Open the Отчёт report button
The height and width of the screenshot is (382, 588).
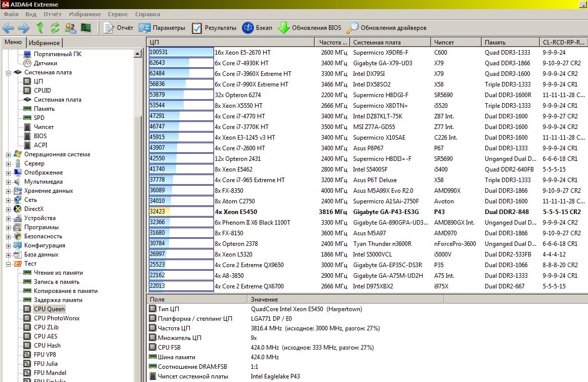[x=118, y=28]
